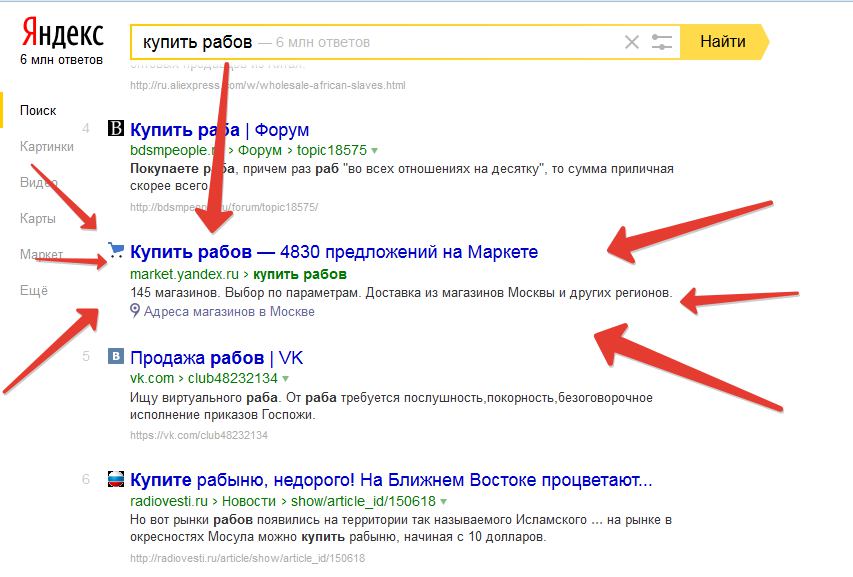Screen dimensions: 853x577
Task: Switch to the Карты tab
Action: coord(38,218)
